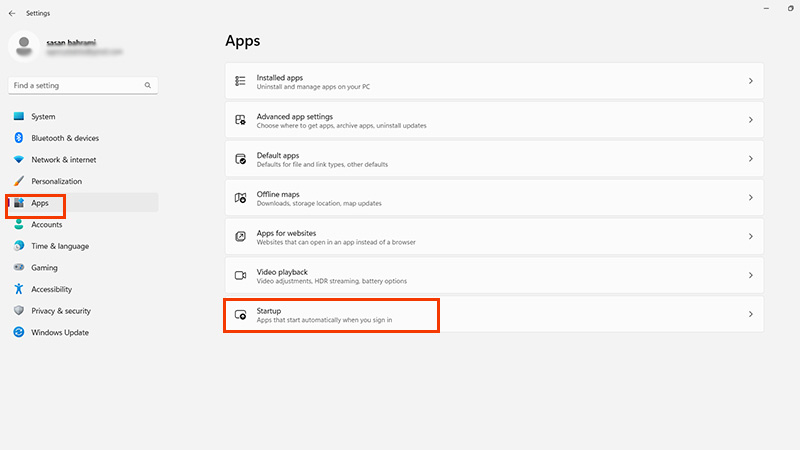Click the Find a setting search box
Viewport: 800px width, 450px height.
coord(75,86)
